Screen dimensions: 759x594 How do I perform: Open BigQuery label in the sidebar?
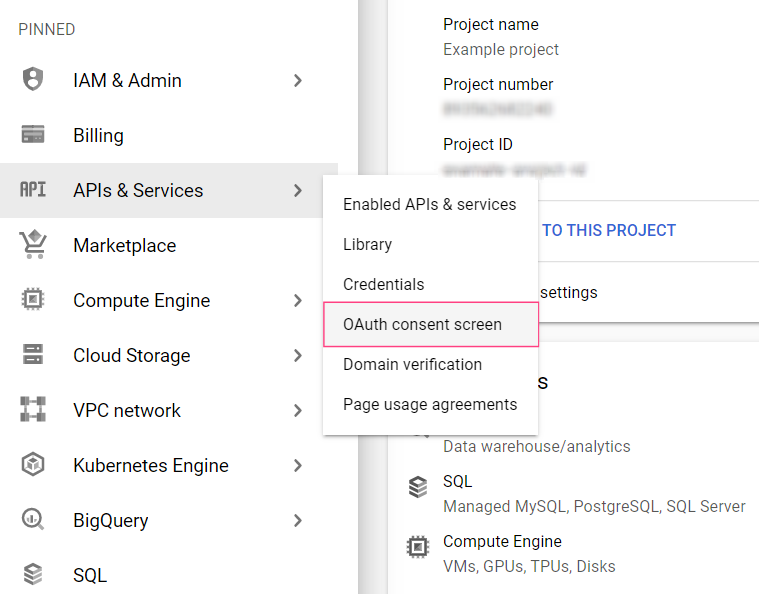pyautogui.click(x=110, y=521)
